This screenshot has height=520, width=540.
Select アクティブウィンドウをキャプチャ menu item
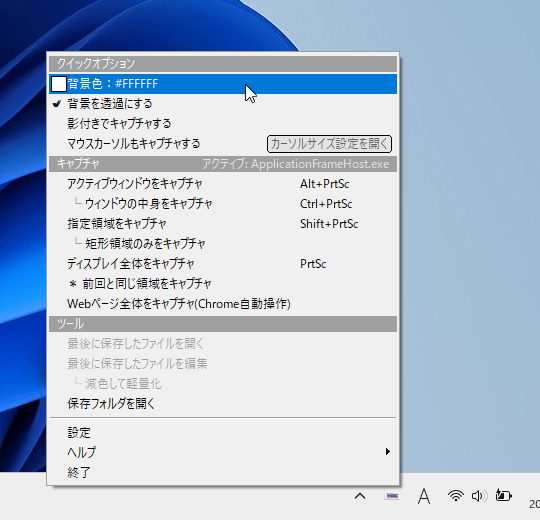pyautogui.click(x=223, y=184)
